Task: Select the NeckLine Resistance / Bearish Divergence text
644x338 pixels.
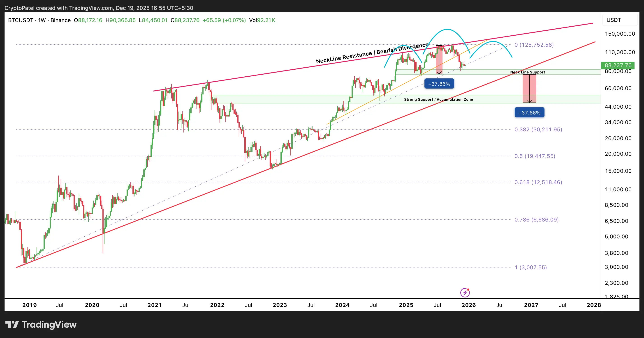Action: click(x=372, y=53)
